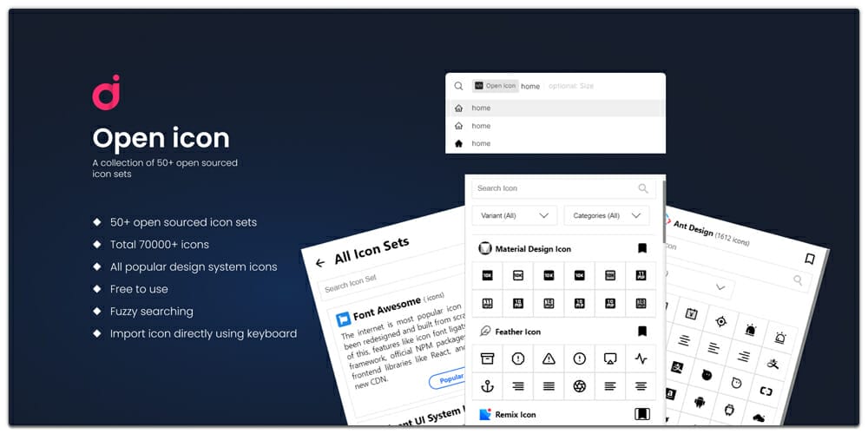The width and height of the screenshot is (868, 434).
Task: Open the Feather Icon heading
Action: point(517,332)
